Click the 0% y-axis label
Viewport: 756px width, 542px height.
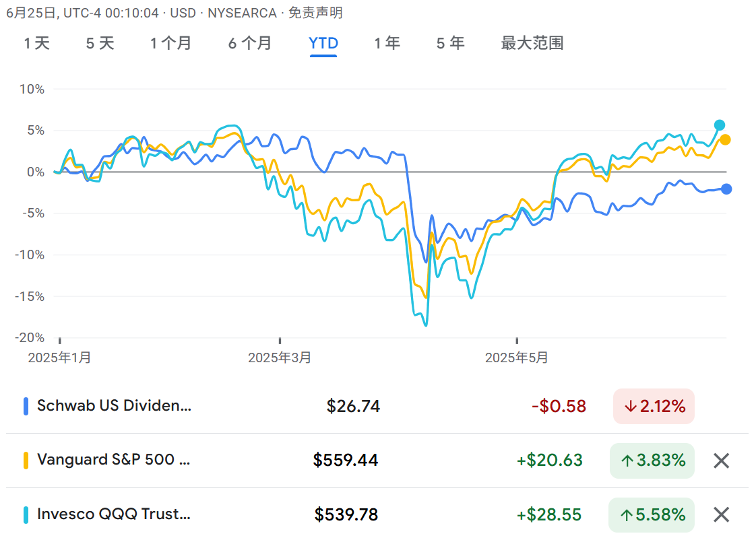(x=36, y=172)
